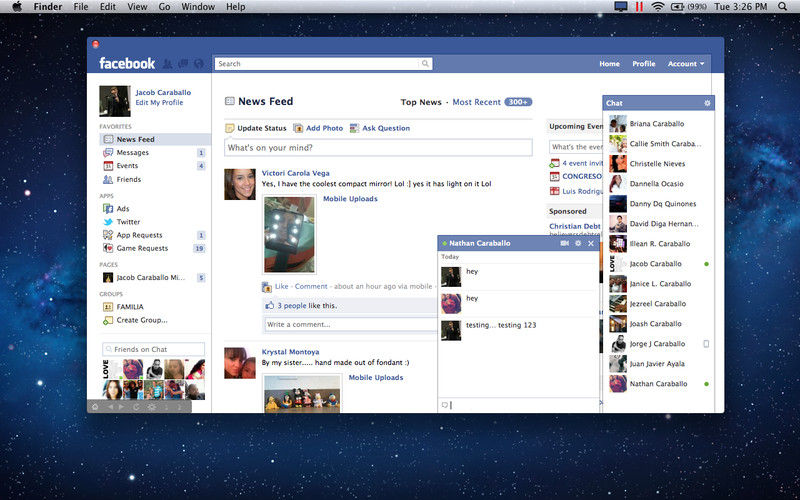This screenshot has height=500, width=800.
Task: Like Victori Carola Vega's post
Action: [282, 286]
